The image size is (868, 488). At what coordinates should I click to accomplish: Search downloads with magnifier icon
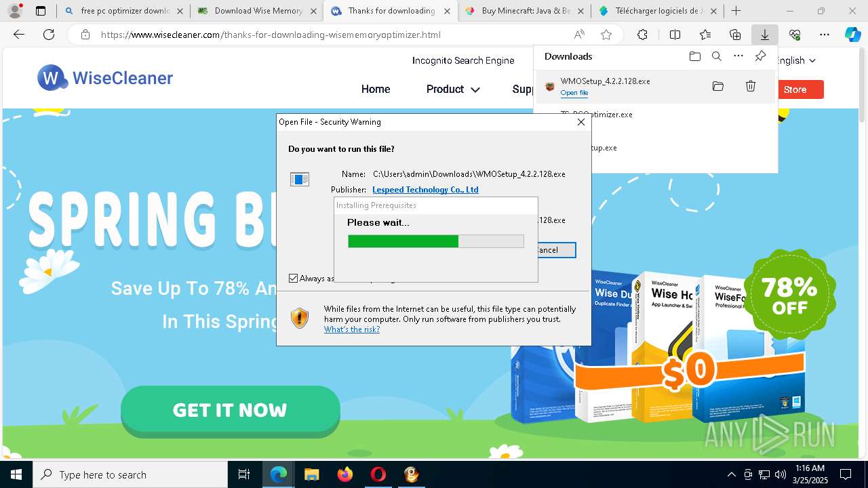pos(716,56)
